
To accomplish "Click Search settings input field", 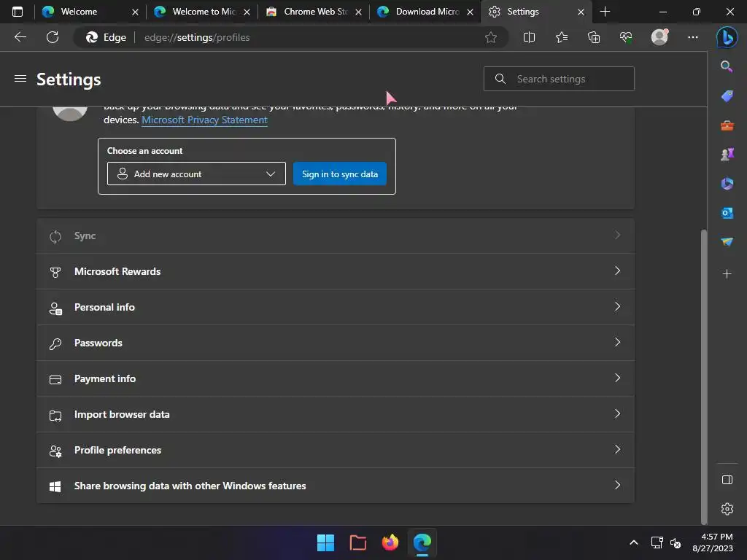I will coord(559,79).
